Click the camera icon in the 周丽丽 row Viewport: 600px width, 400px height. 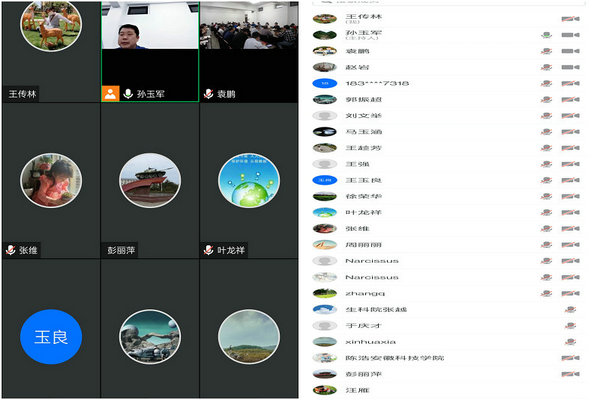(571, 245)
